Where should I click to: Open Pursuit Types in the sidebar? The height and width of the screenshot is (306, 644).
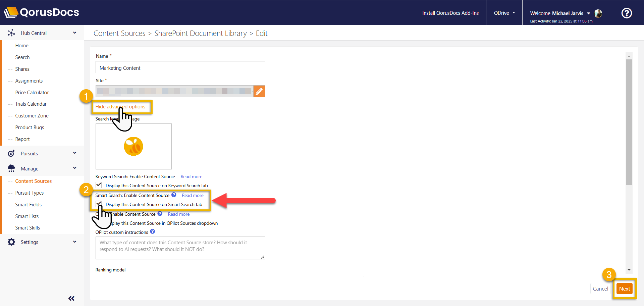pyautogui.click(x=30, y=193)
